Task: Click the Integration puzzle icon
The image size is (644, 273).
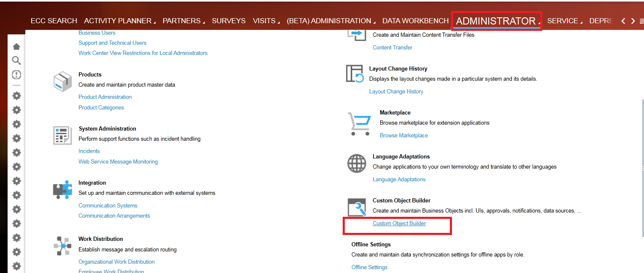Action: 62,189
